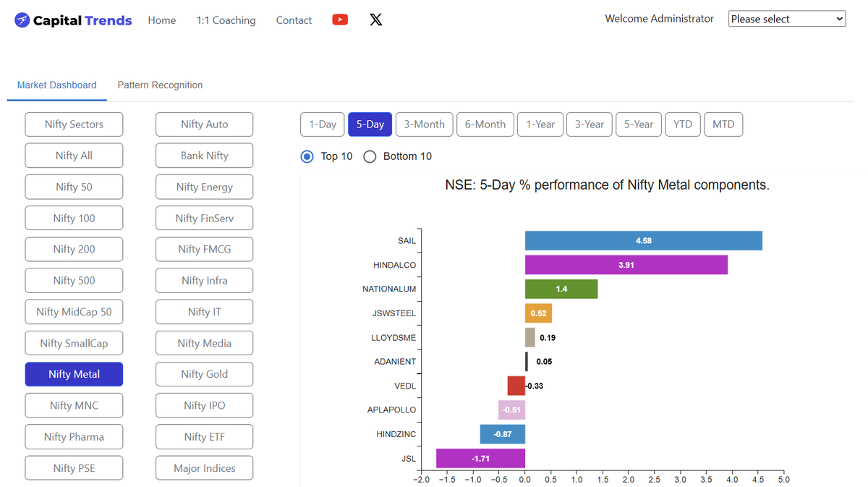The width and height of the screenshot is (868, 487).
Task: Select the Nifty Sectors button
Action: 74,124
